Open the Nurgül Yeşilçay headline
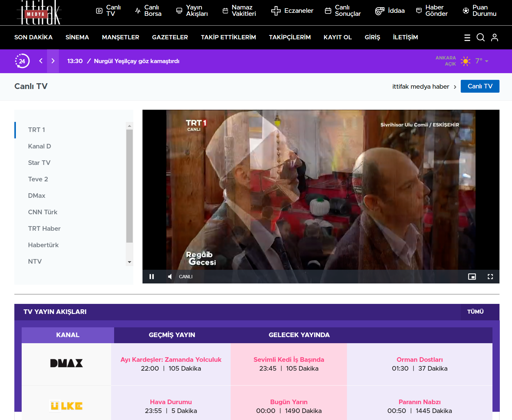512x420 pixels. (137, 61)
